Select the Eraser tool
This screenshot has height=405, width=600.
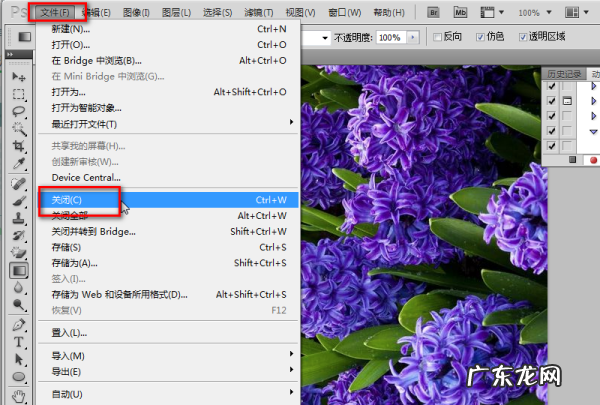tap(18, 253)
